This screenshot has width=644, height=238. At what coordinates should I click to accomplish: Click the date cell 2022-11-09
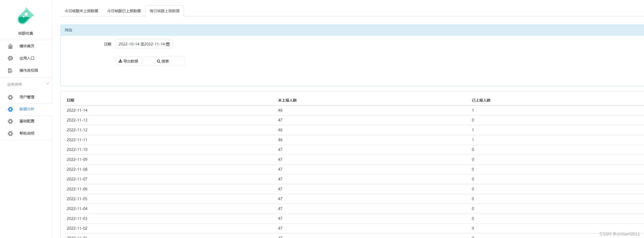click(x=77, y=160)
